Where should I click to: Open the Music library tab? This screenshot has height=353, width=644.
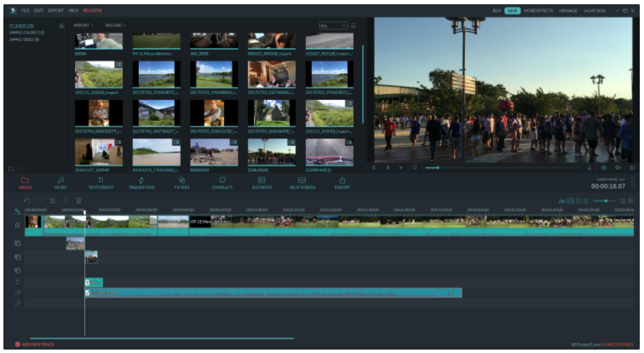(60, 182)
